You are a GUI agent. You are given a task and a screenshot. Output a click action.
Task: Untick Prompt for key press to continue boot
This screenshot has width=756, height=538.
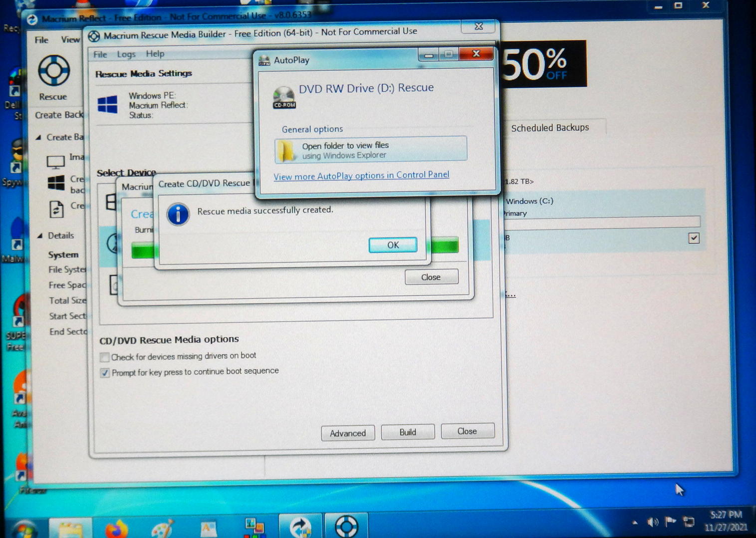105,373
